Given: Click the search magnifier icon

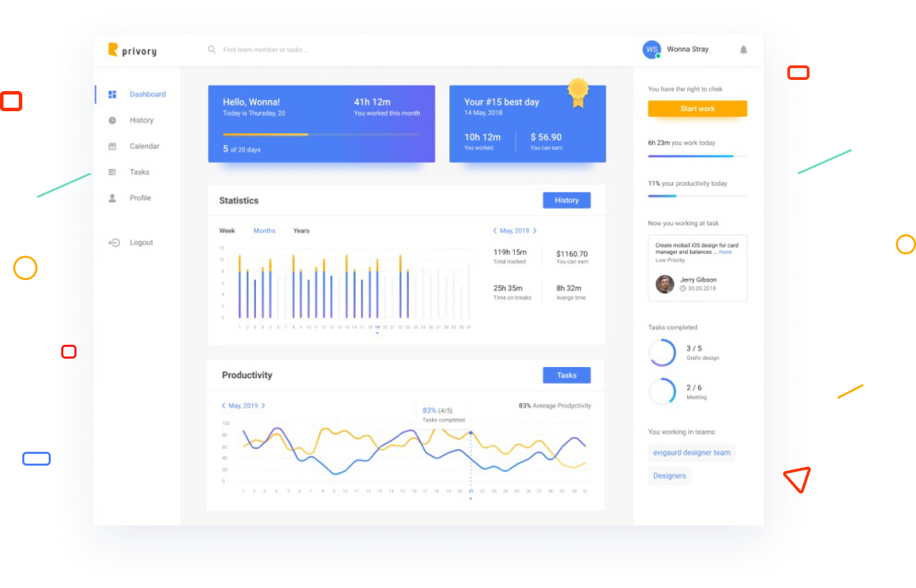Looking at the screenshot, I should [211, 49].
